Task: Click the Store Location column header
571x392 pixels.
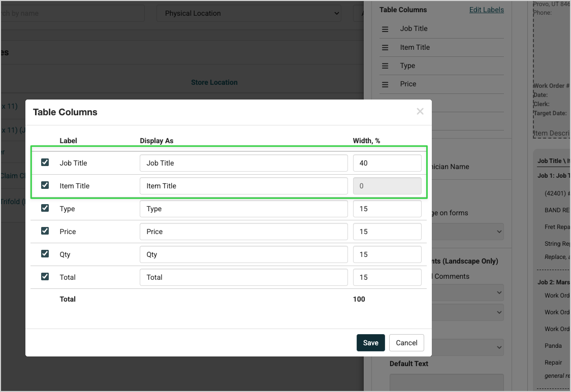Action: click(x=214, y=82)
